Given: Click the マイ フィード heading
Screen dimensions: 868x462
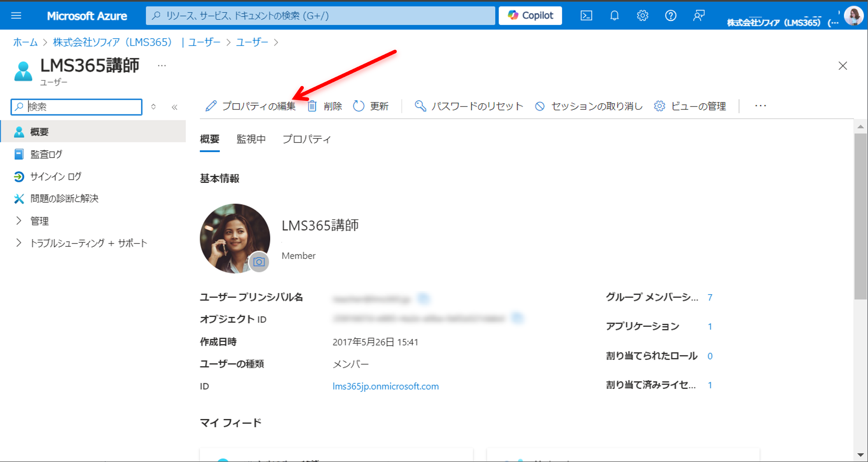Looking at the screenshot, I should coord(231,423).
